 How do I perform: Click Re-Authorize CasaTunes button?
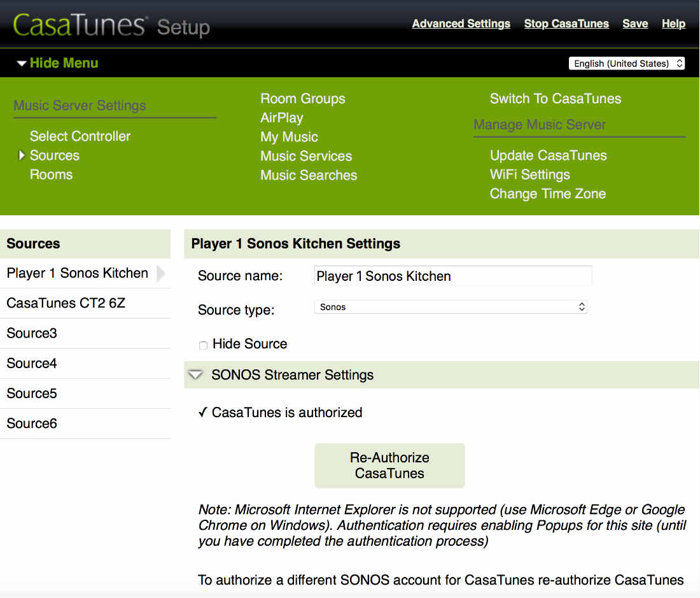click(x=389, y=466)
